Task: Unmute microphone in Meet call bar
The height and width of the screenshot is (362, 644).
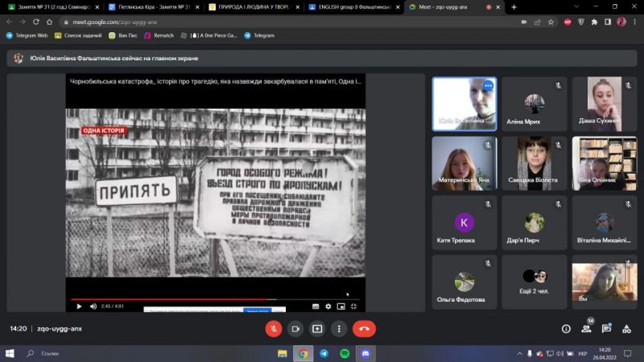Action: (274, 329)
